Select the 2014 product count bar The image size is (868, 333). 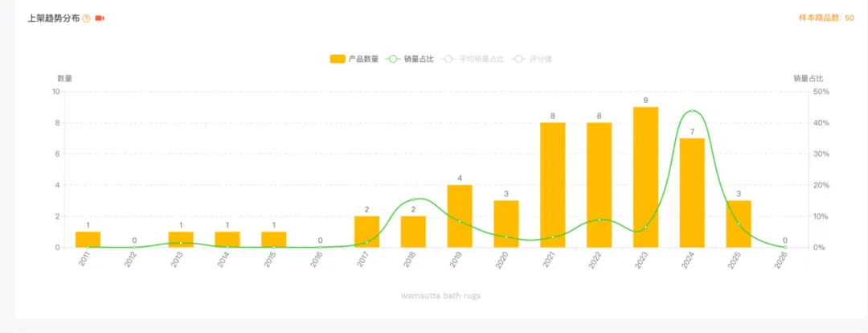click(x=227, y=240)
